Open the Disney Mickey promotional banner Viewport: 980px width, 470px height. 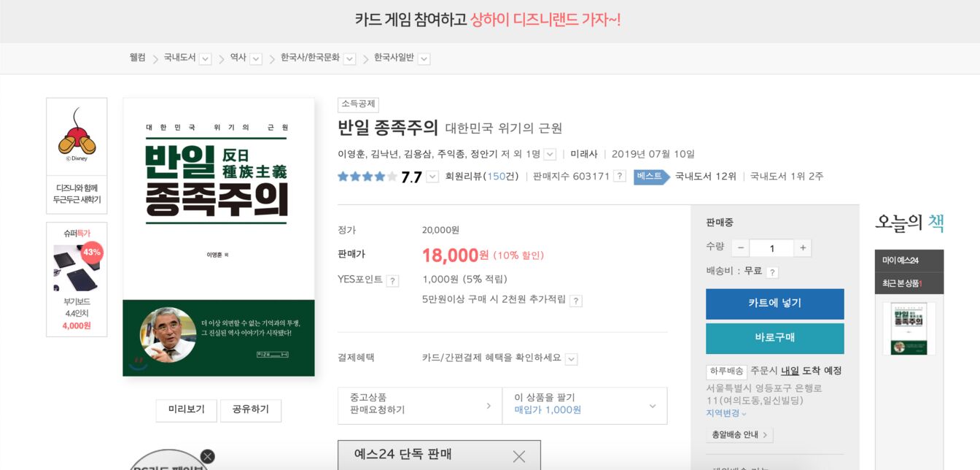(x=77, y=155)
